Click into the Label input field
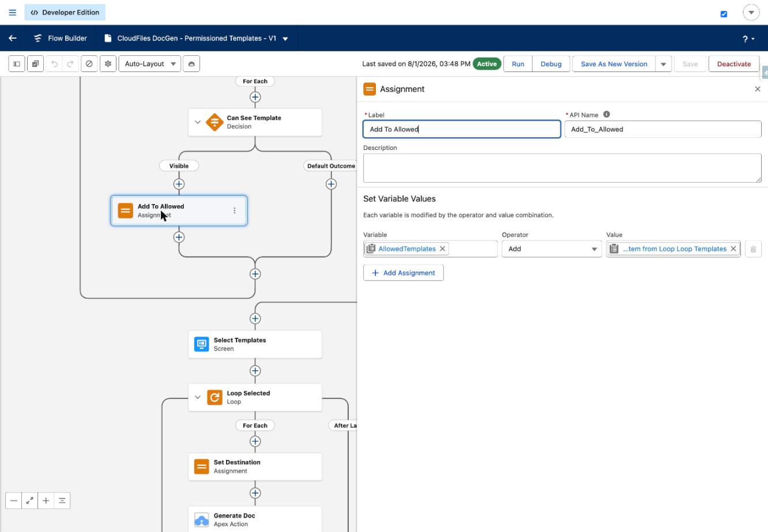Image resolution: width=768 pixels, height=532 pixels. pyautogui.click(x=462, y=129)
